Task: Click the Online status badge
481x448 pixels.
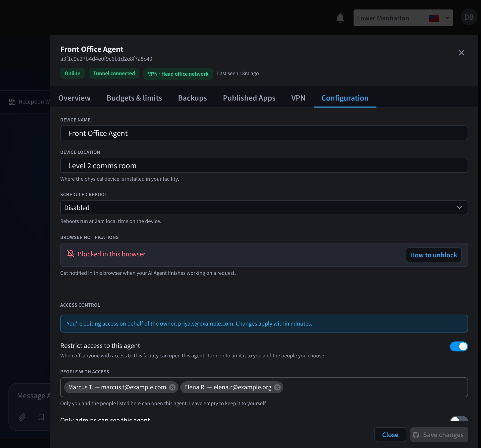Action: 72,73
